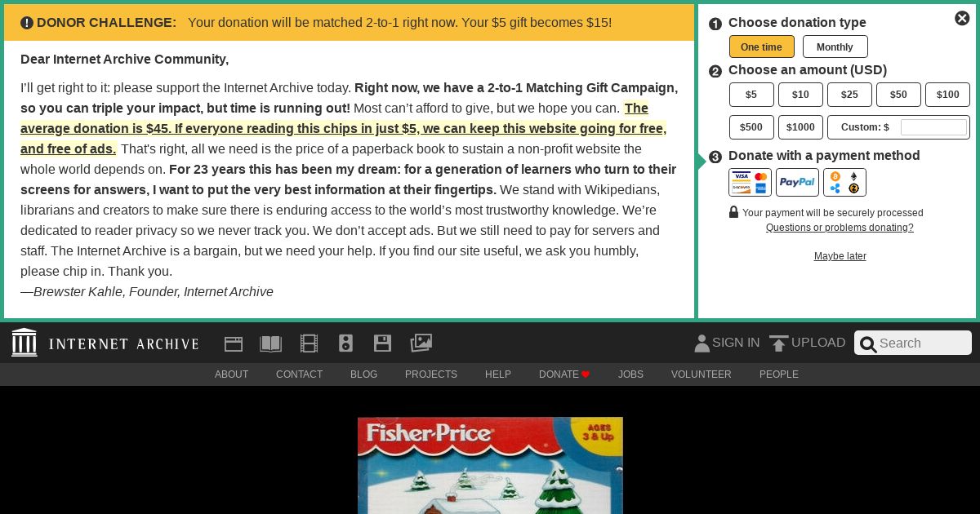
Task: Pay with PayPal button
Action: (x=797, y=183)
